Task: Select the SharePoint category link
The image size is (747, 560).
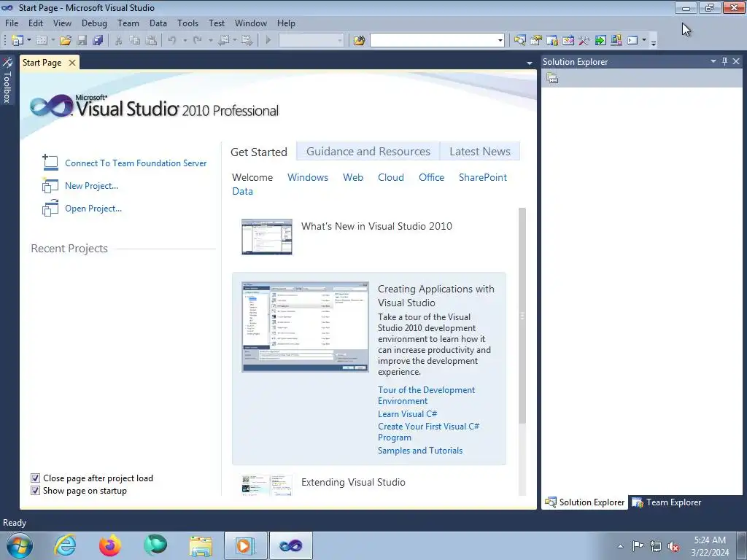Action: point(483,177)
